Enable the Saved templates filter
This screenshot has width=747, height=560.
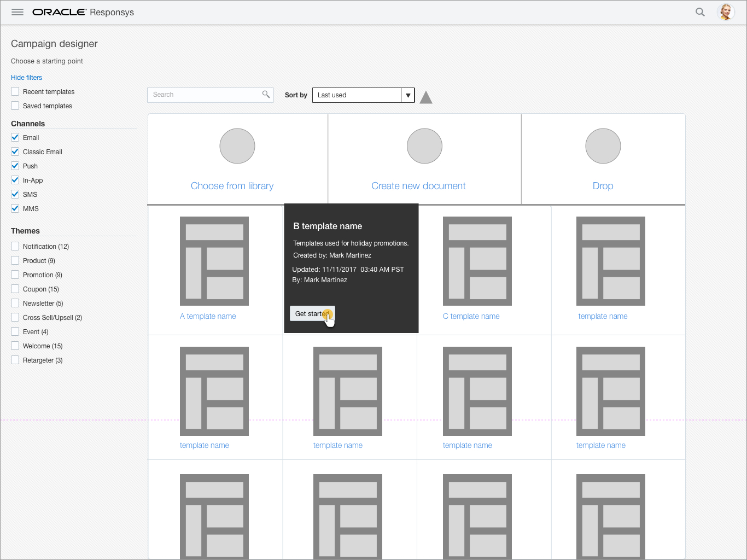[x=15, y=106]
